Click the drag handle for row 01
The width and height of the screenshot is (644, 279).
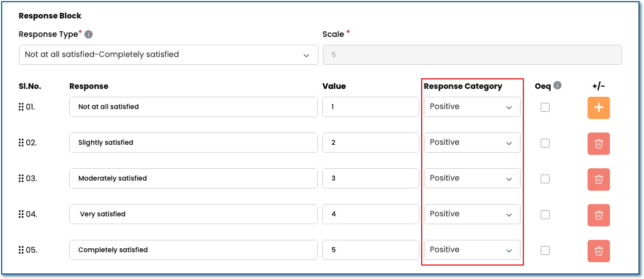tap(21, 107)
